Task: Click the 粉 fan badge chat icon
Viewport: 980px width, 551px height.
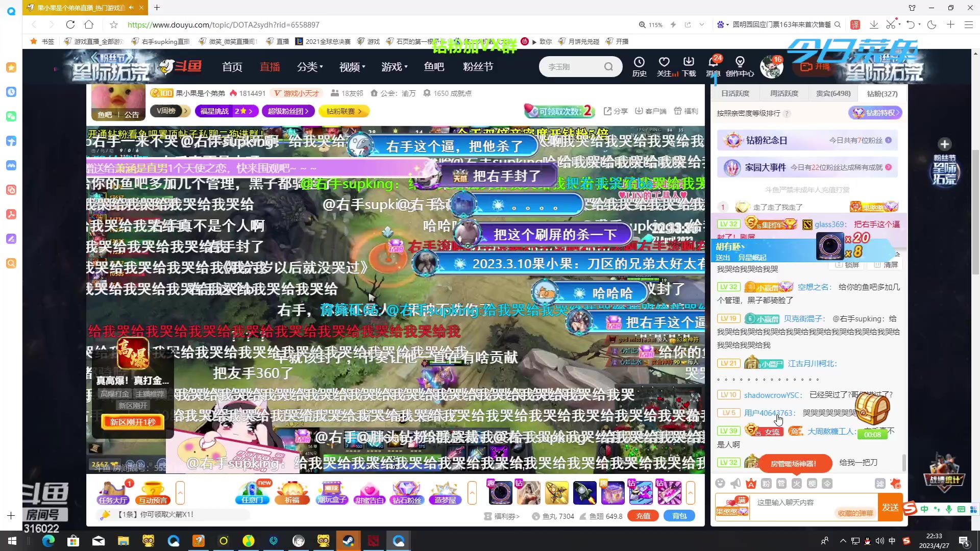Action: click(x=766, y=483)
